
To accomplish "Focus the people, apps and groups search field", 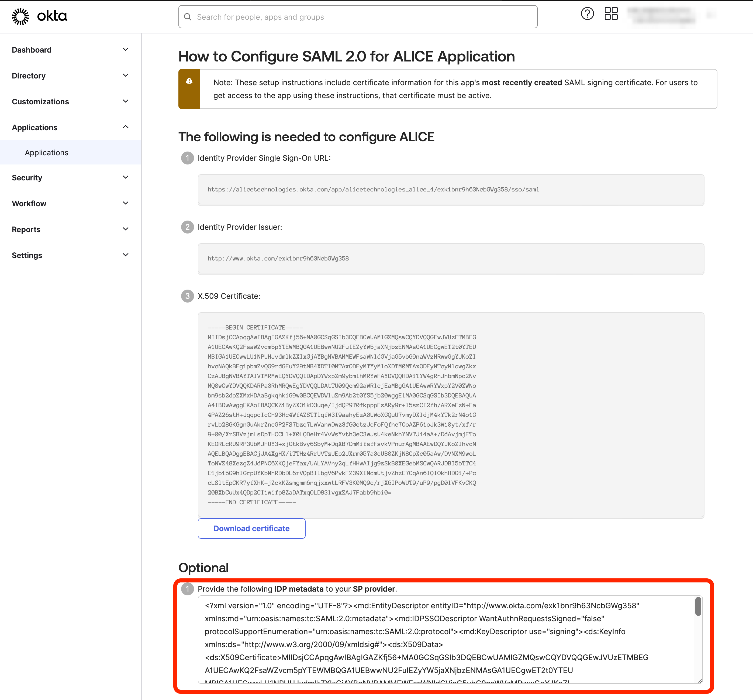I will 358,17.
